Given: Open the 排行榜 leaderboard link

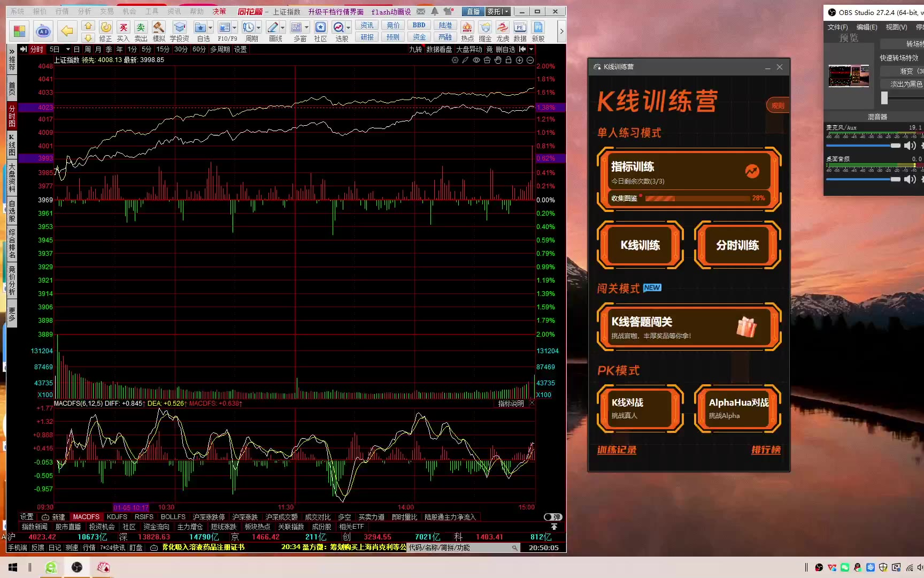Looking at the screenshot, I should pyautogui.click(x=766, y=450).
